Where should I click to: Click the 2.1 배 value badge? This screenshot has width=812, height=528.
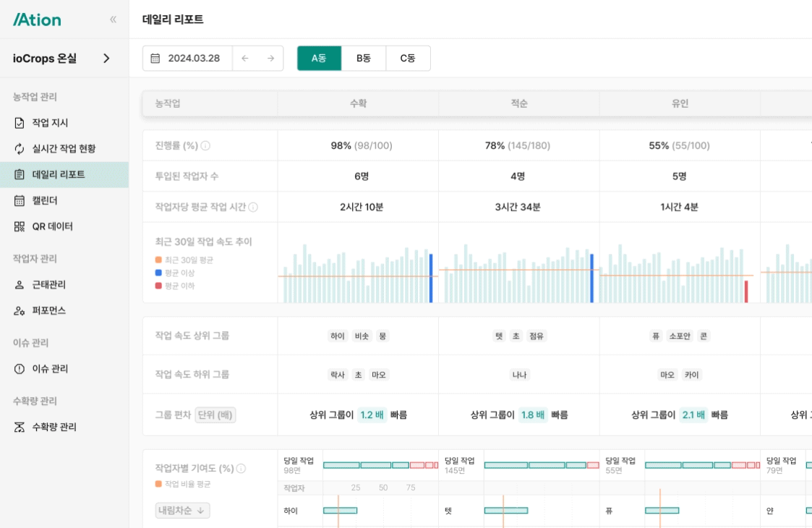pyautogui.click(x=693, y=415)
